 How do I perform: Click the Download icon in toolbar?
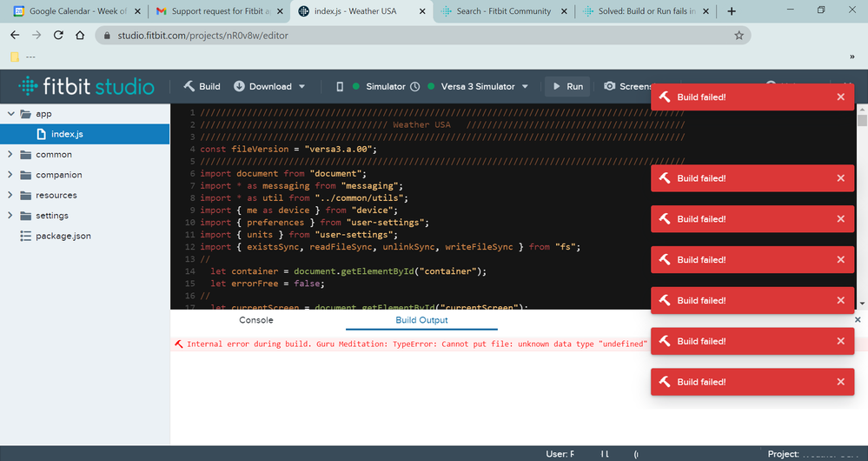point(239,87)
